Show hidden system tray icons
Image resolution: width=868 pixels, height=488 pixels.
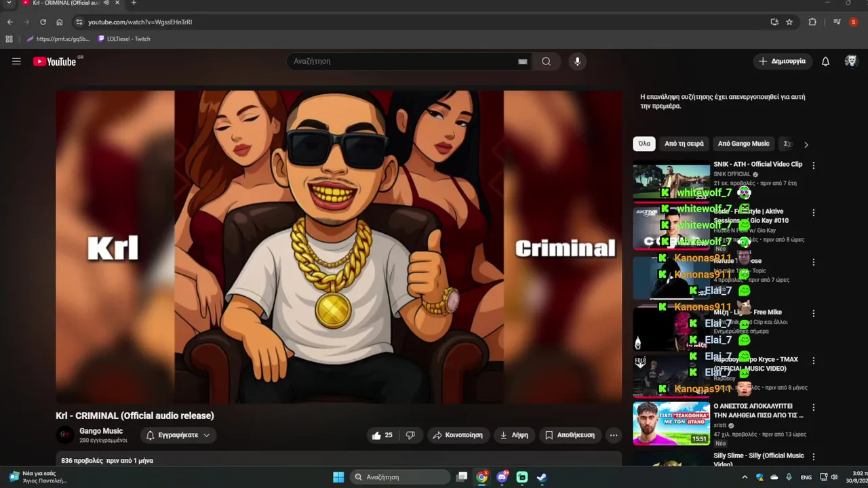point(745,477)
